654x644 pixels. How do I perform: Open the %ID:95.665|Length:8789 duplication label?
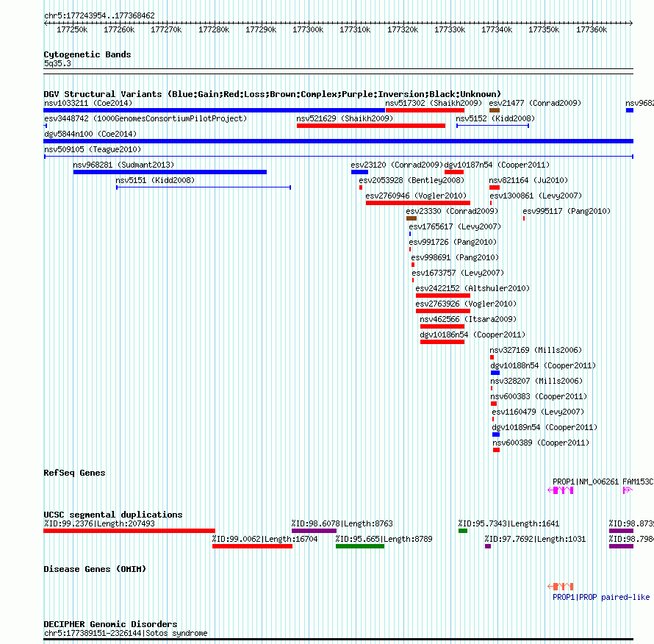(384, 540)
